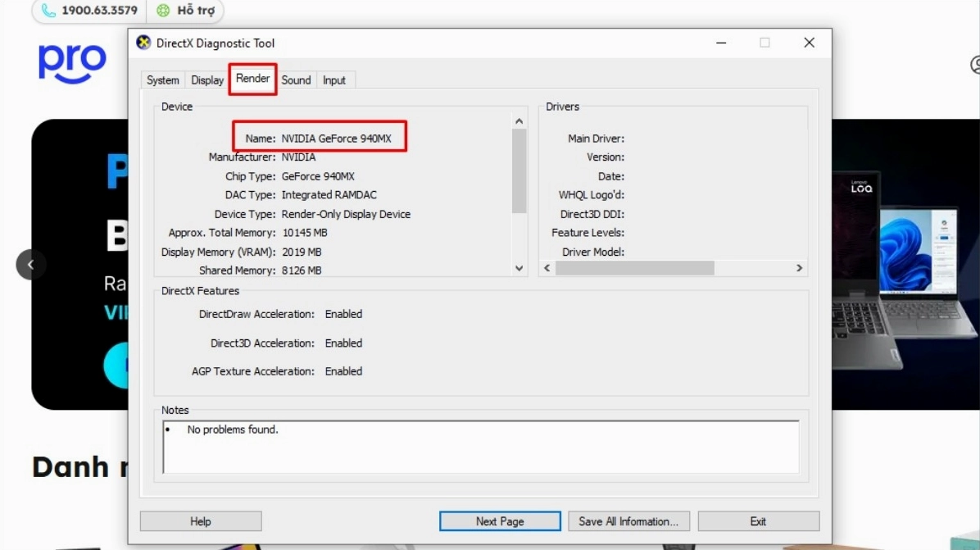Click VRAM value 2019 MB
The width and height of the screenshot is (980, 550).
pos(302,252)
